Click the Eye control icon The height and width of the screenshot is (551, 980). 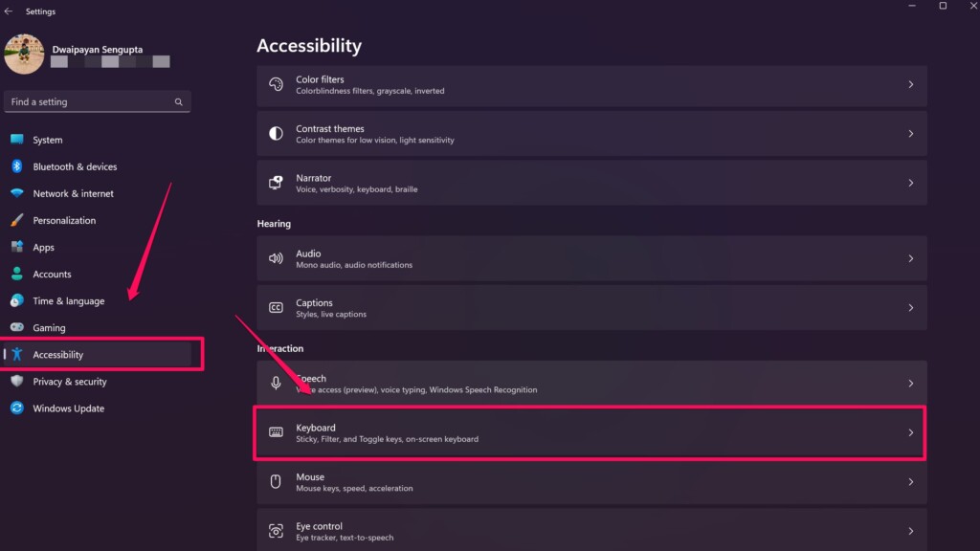(276, 531)
